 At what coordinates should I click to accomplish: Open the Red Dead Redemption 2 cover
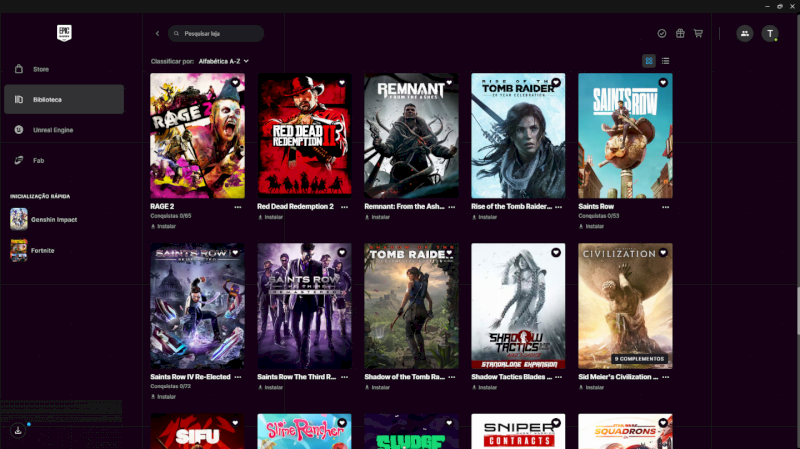click(x=305, y=136)
